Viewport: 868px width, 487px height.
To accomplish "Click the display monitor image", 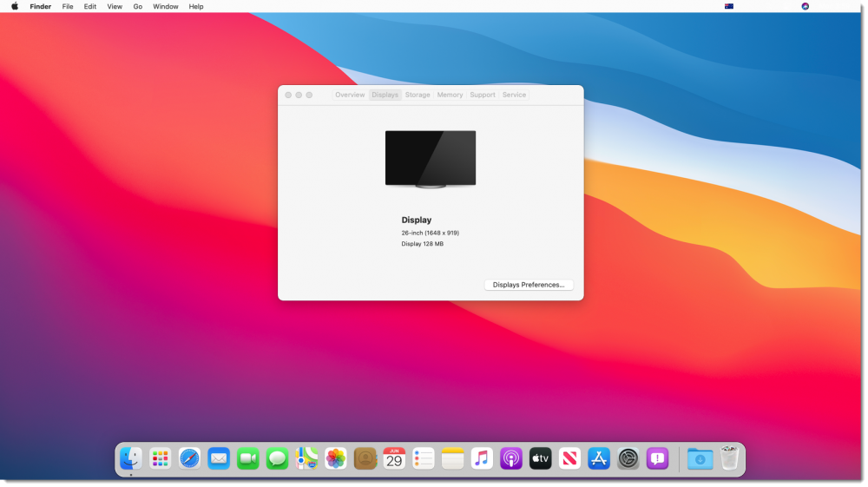I will tap(431, 160).
